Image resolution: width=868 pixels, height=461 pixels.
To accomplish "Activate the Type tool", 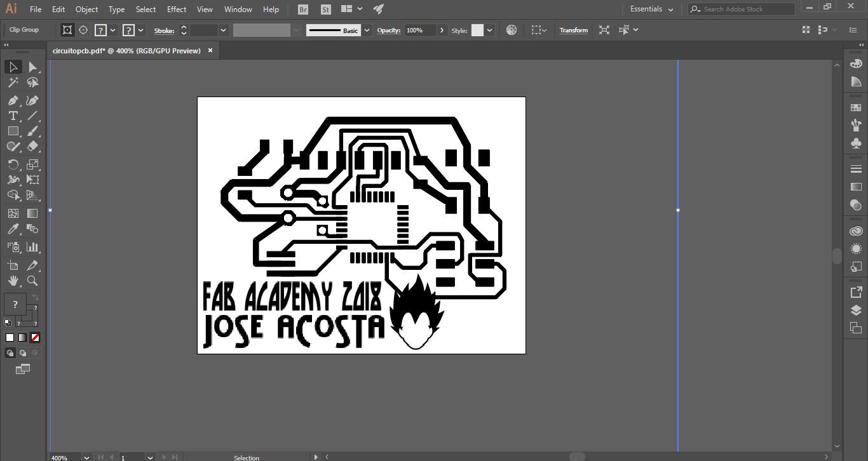I will [x=13, y=116].
